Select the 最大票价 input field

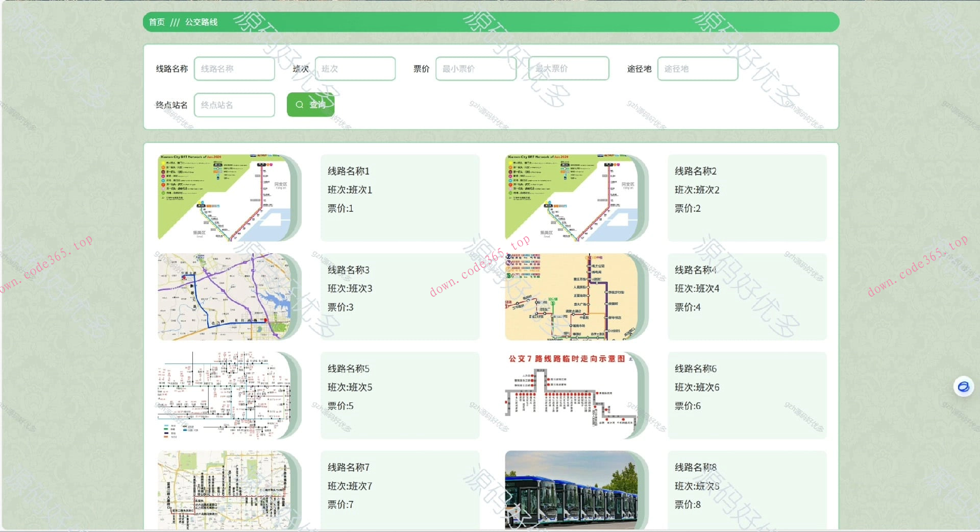(569, 69)
